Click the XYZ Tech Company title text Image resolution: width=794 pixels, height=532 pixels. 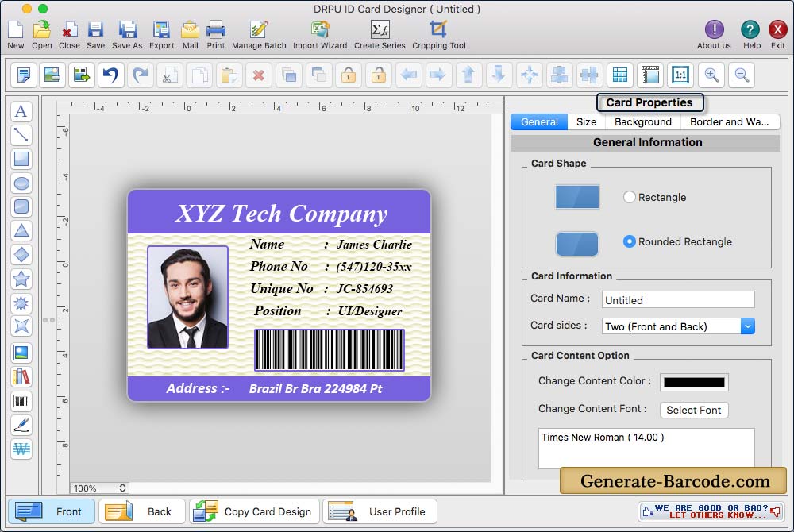coord(282,214)
